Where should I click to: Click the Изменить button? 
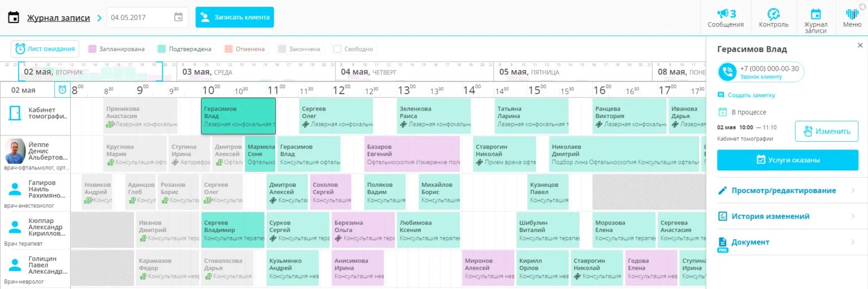(x=826, y=132)
